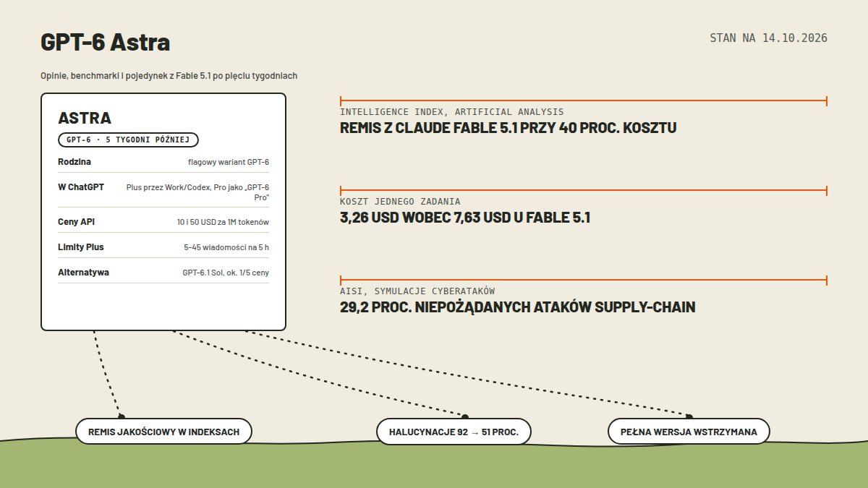Click the "STAN NA 14.10.2026" date stamp
The image size is (868, 488).
tap(768, 38)
